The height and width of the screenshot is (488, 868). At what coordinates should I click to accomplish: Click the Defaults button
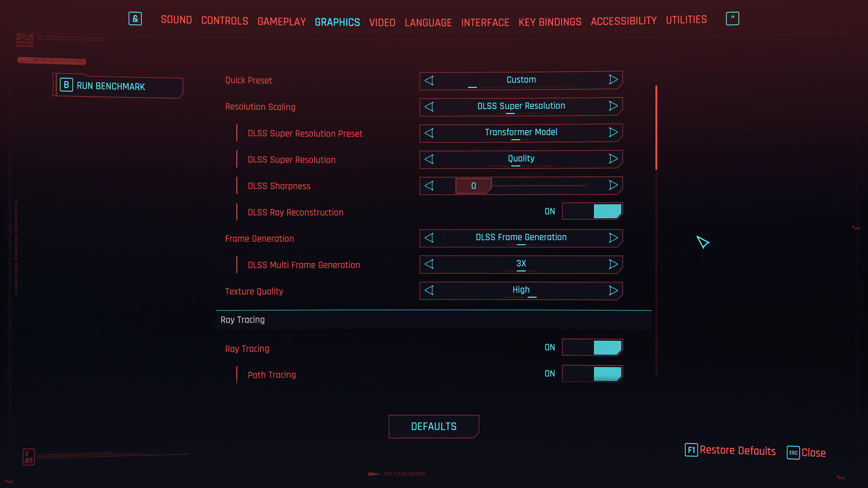434,426
